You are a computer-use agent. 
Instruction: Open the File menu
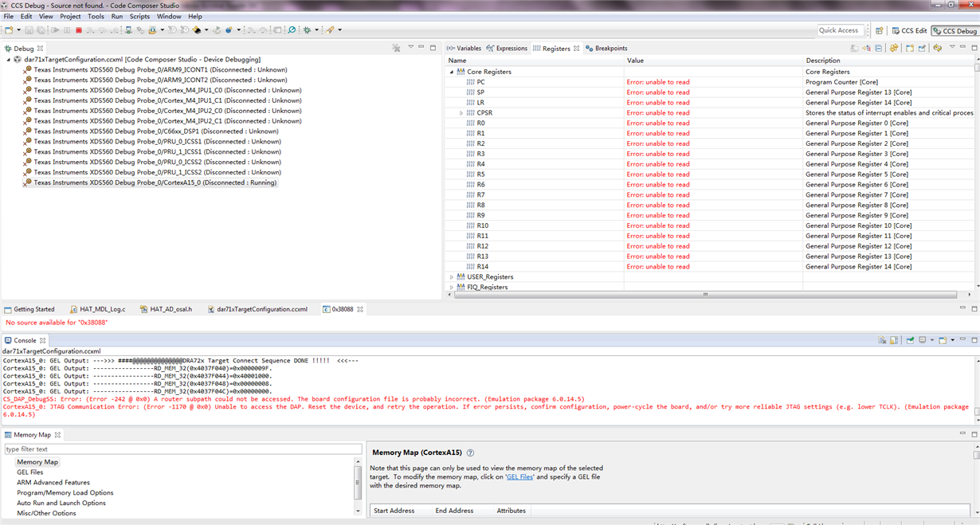tap(9, 16)
